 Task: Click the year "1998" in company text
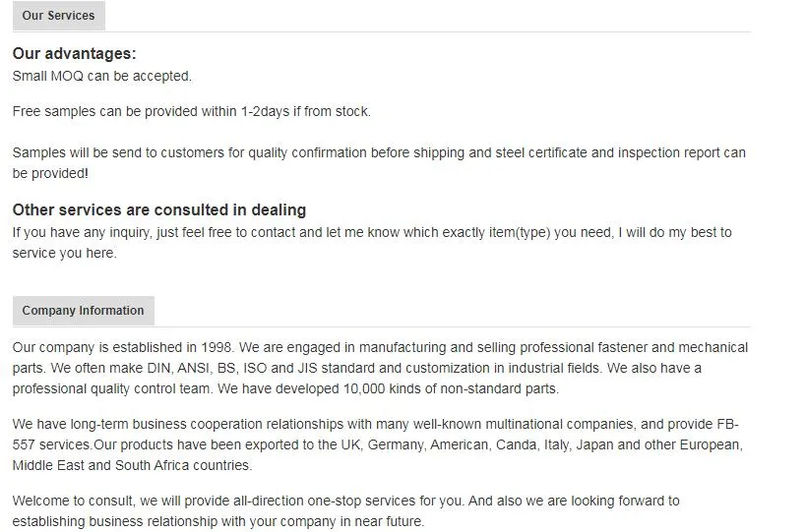pyautogui.click(x=215, y=347)
